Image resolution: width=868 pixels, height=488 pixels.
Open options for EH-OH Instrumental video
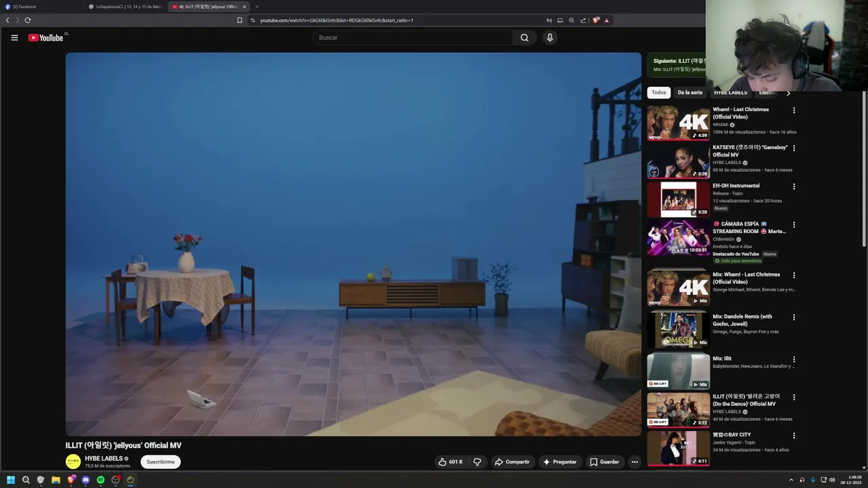794,186
